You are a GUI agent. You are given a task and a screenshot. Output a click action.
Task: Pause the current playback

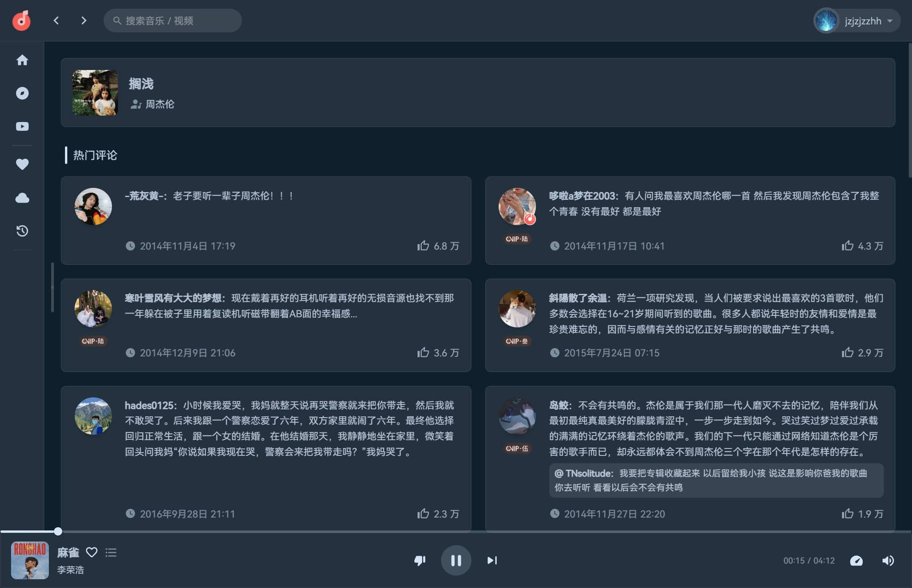[x=456, y=560]
